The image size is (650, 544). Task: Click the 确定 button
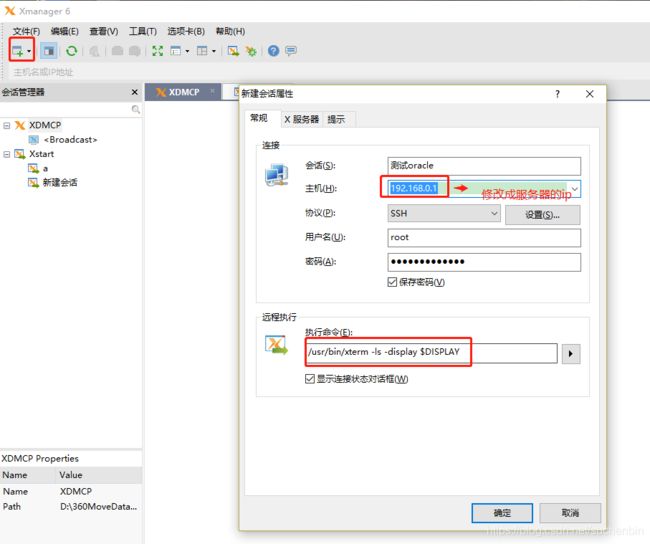[x=502, y=513]
